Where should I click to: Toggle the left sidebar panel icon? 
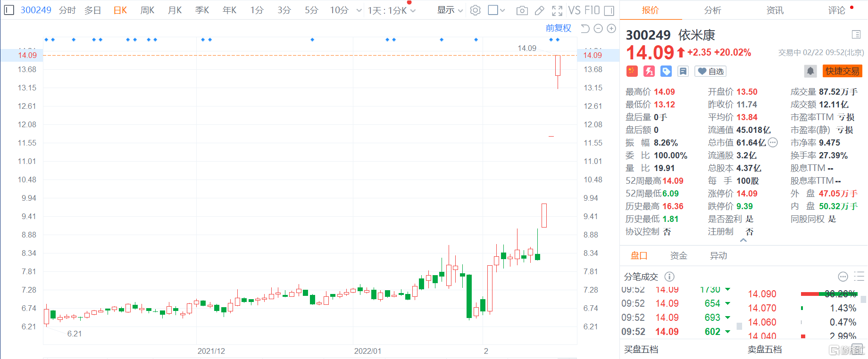[8, 10]
